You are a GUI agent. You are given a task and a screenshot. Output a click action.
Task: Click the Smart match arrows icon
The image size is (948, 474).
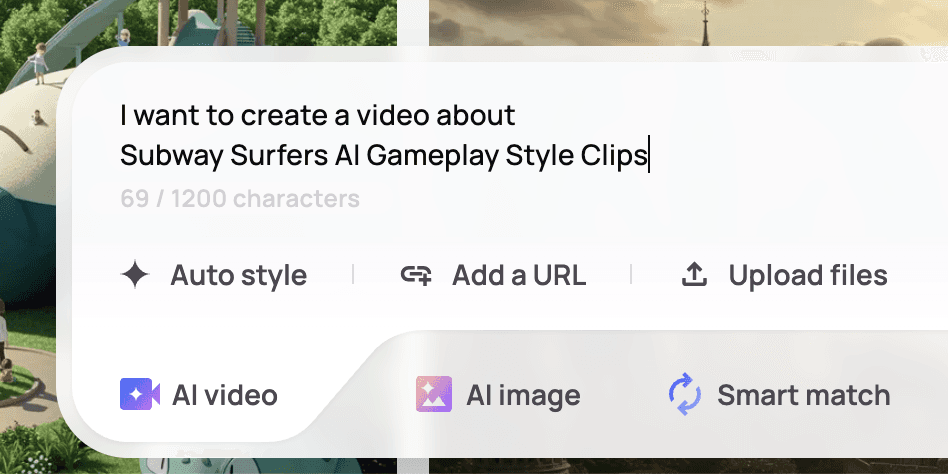point(685,394)
